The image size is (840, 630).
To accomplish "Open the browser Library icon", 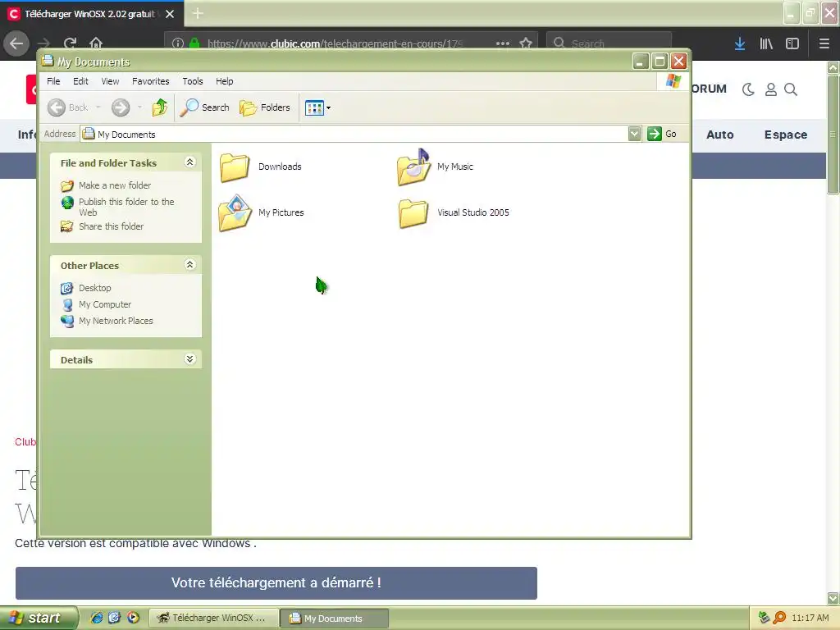I will point(766,43).
